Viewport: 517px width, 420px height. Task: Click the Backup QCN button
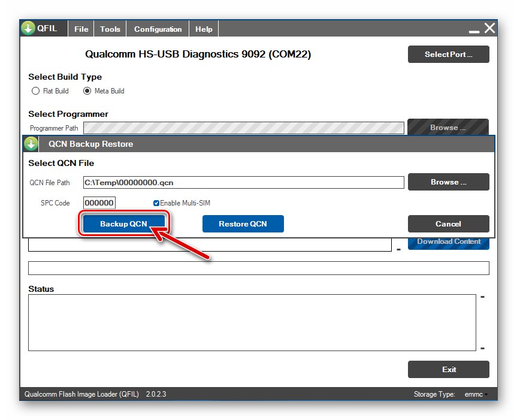(x=123, y=224)
